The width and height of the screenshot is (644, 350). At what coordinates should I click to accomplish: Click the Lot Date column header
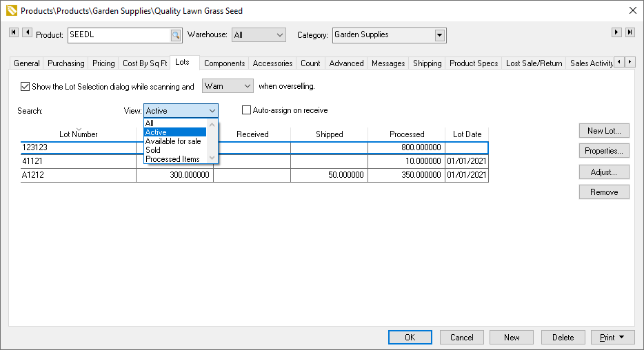[x=467, y=134]
